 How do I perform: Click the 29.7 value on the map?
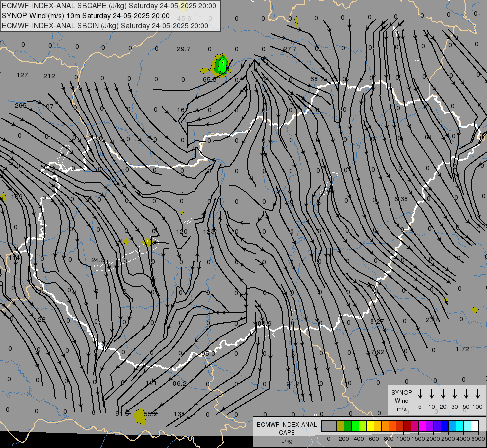click(x=183, y=49)
